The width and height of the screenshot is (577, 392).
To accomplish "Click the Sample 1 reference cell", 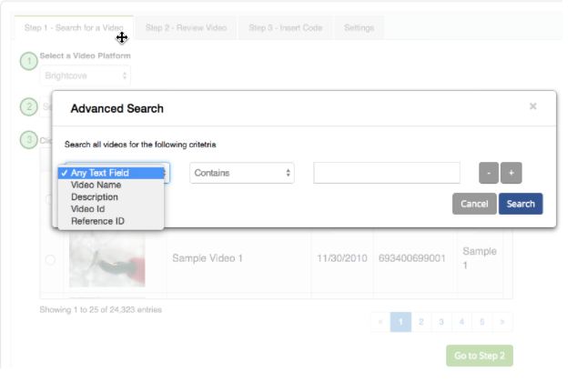I will pyautogui.click(x=480, y=258).
